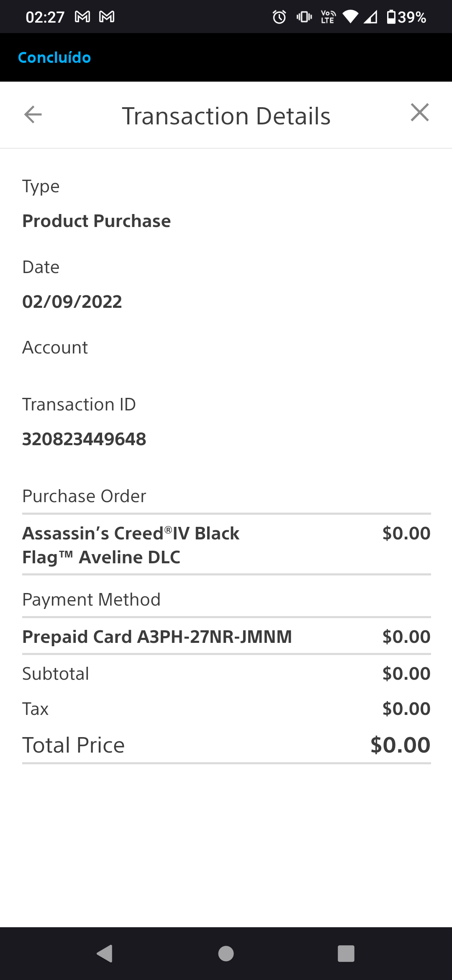Tap the date 02/09/2022

[72, 302]
